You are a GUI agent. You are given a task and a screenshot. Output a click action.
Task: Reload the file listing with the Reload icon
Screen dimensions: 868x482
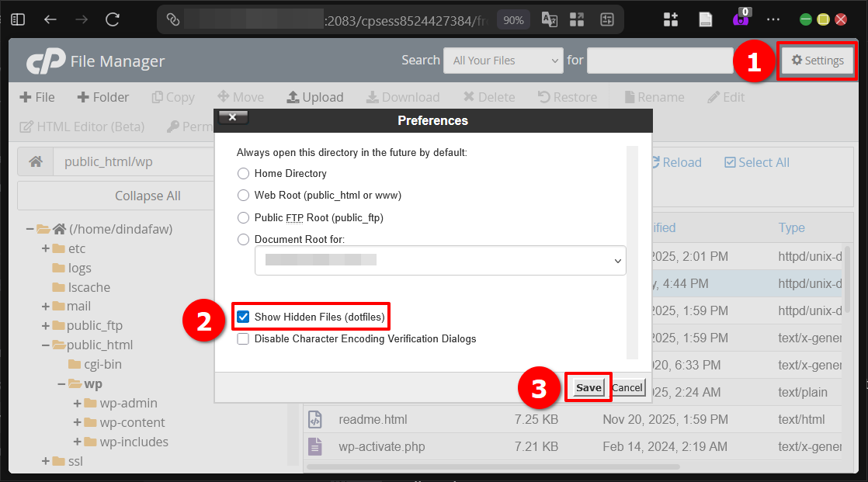click(676, 161)
